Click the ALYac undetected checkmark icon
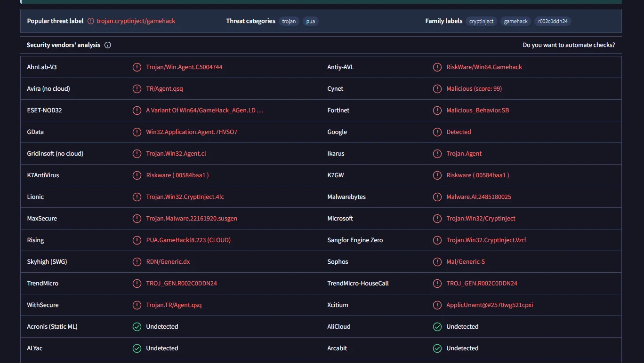 pyautogui.click(x=137, y=348)
